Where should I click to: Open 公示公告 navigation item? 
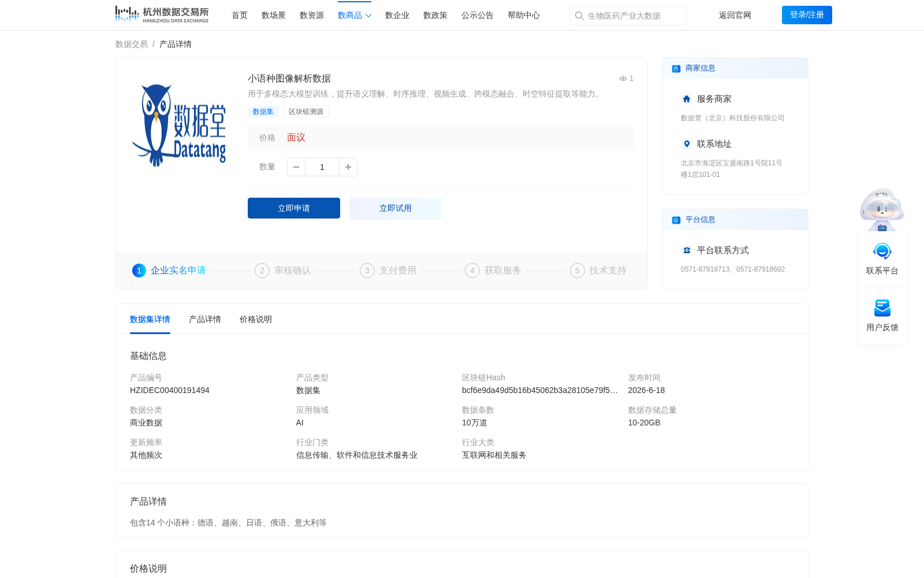478,16
